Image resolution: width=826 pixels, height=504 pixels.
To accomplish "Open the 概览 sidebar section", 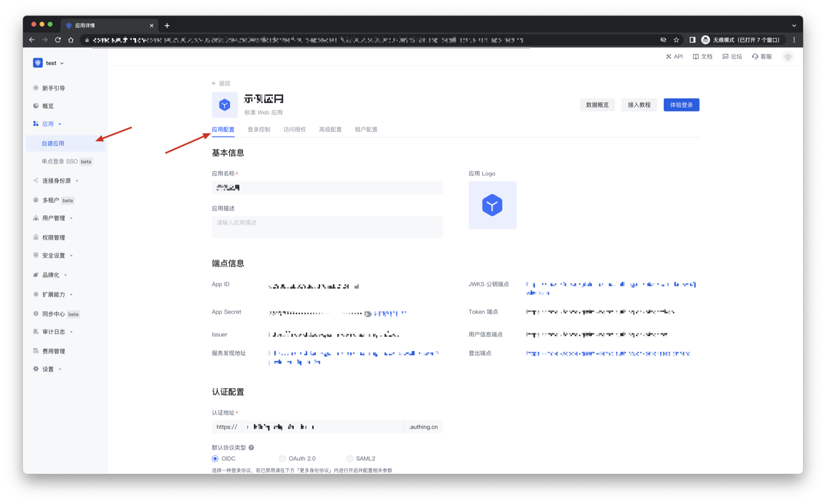I will pyautogui.click(x=47, y=106).
